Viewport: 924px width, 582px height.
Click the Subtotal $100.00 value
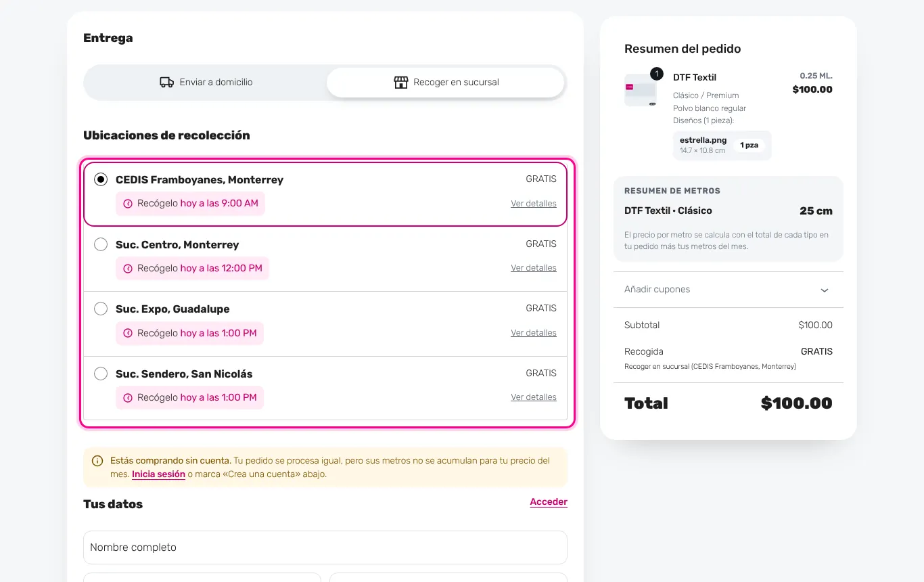tap(815, 326)
